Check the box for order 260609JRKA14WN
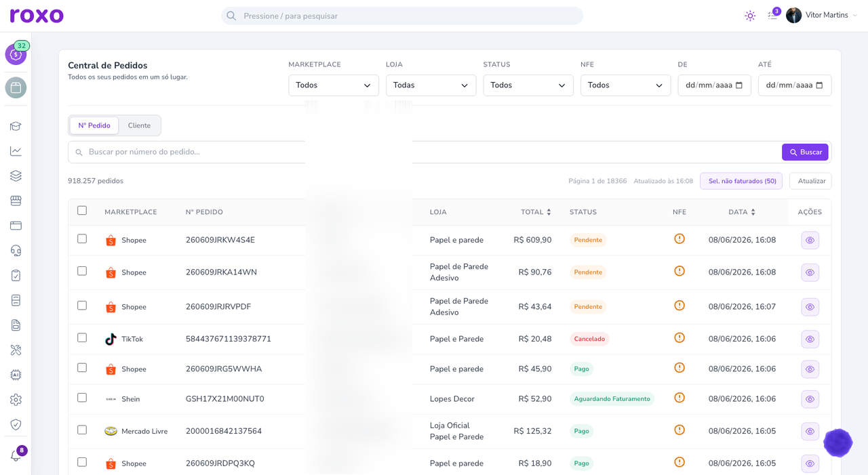The height and width of the screenshot is (475, 868). pos(82,271)
